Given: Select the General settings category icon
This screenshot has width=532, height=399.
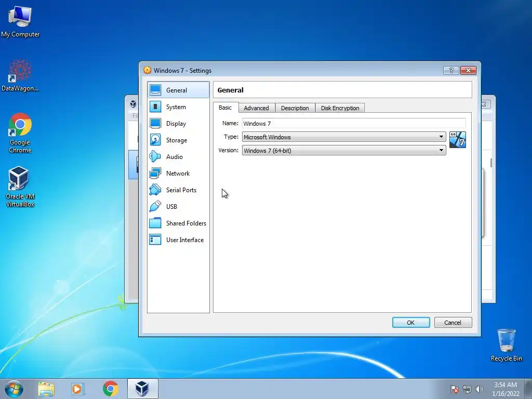Looking at the screenshot, I should pyautogui.click(x=155, y=90).
